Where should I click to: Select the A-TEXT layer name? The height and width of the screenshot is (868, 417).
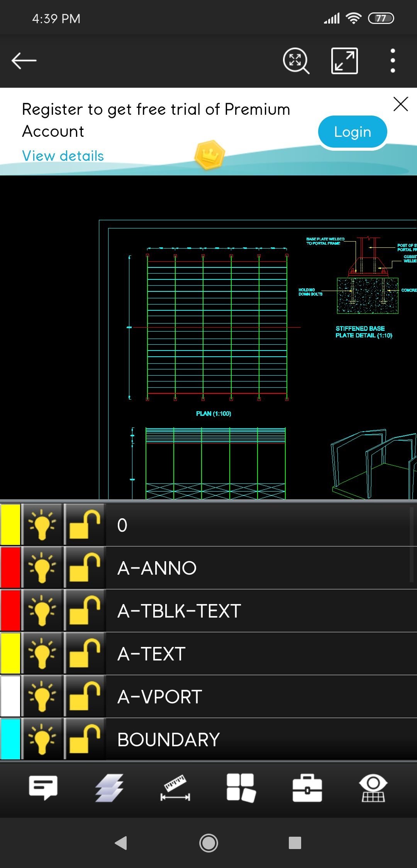[151, 654]
